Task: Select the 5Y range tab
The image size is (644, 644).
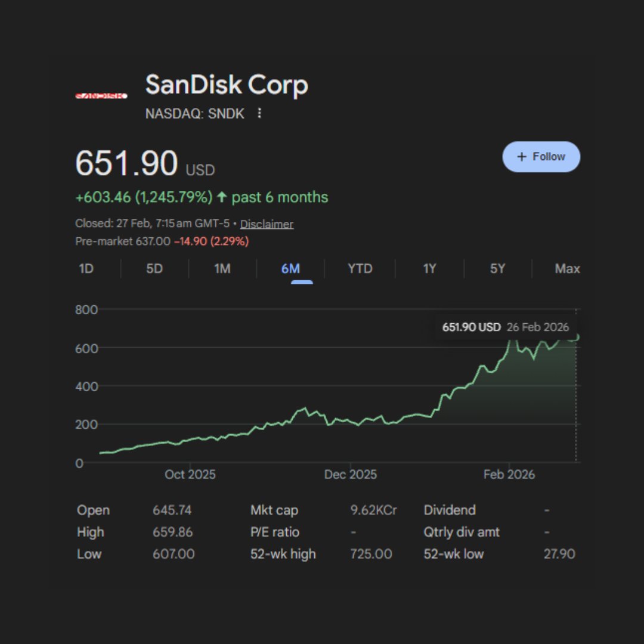Action: pos(497,269)
